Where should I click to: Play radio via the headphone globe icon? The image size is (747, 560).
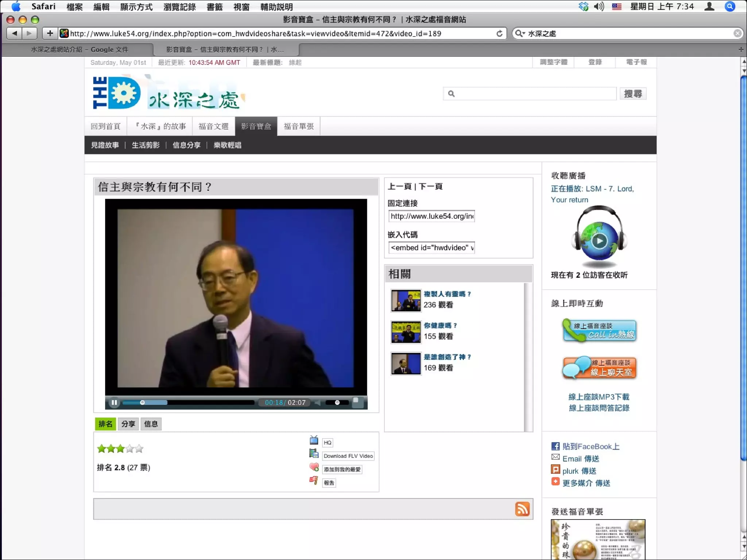tap(599, 240)
